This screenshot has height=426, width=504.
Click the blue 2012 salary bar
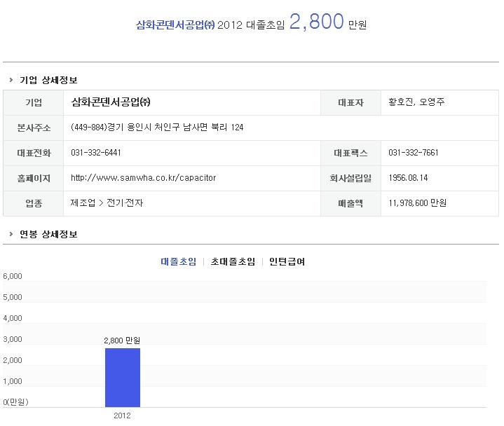(123, 378)
